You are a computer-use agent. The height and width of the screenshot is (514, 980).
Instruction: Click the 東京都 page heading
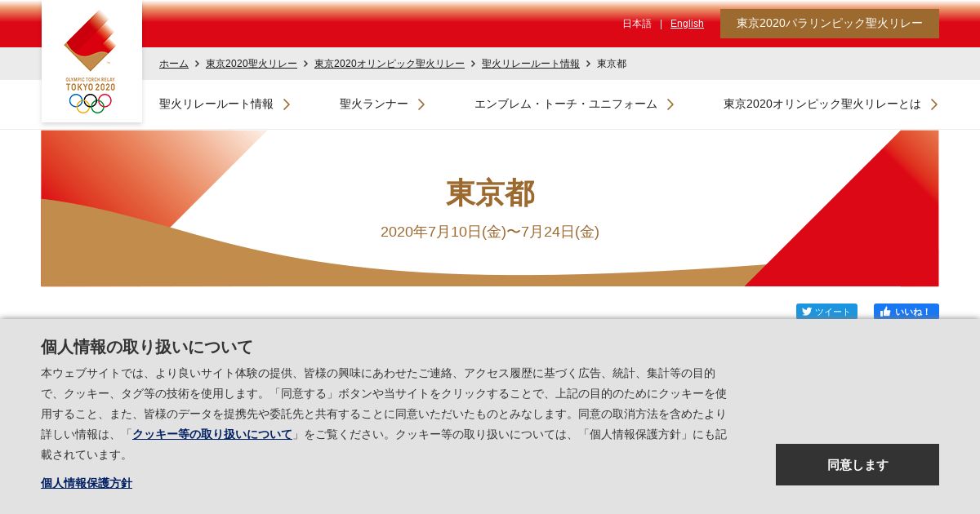click(490, 193)
